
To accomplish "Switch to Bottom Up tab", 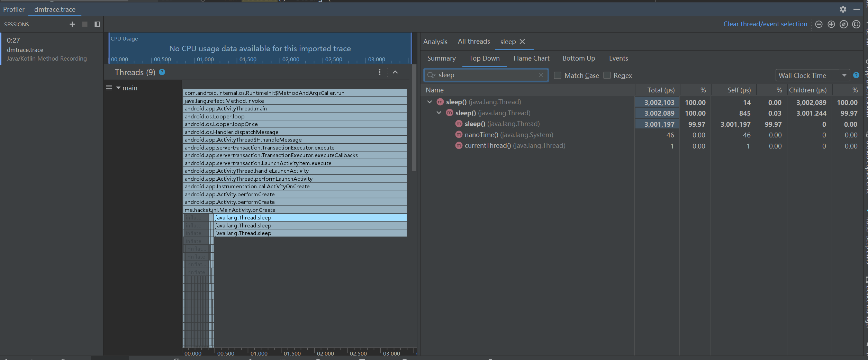I will pos(579,58).
